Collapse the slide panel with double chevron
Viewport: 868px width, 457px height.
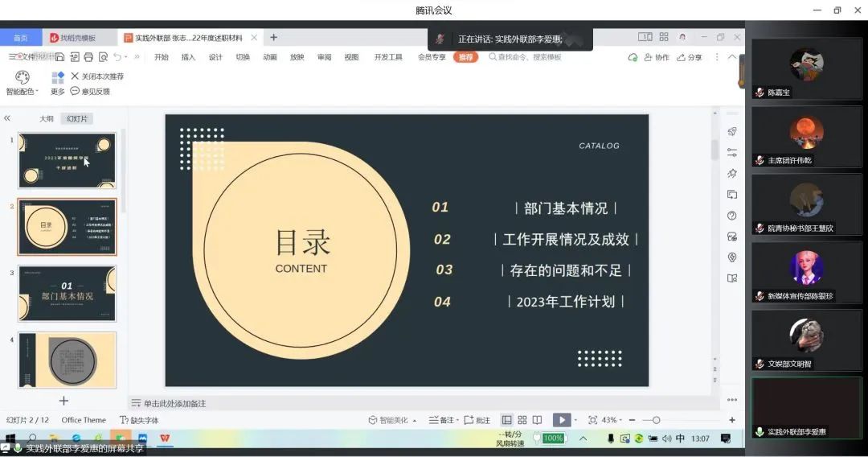[7, 118]
